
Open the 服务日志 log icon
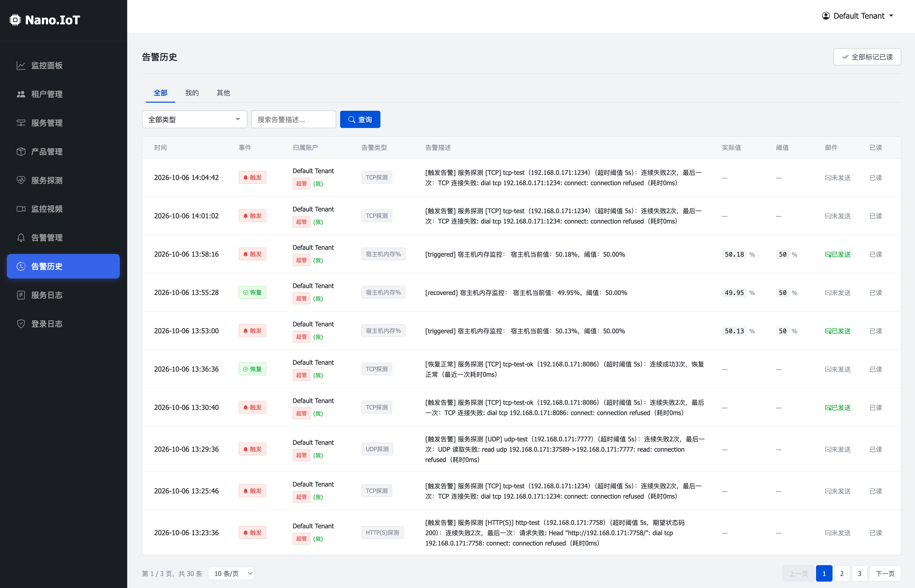click(x=21, y=295)
